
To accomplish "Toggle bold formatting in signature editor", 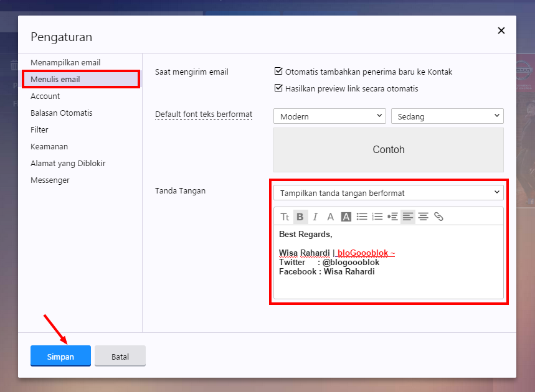I will coord(300,217).
